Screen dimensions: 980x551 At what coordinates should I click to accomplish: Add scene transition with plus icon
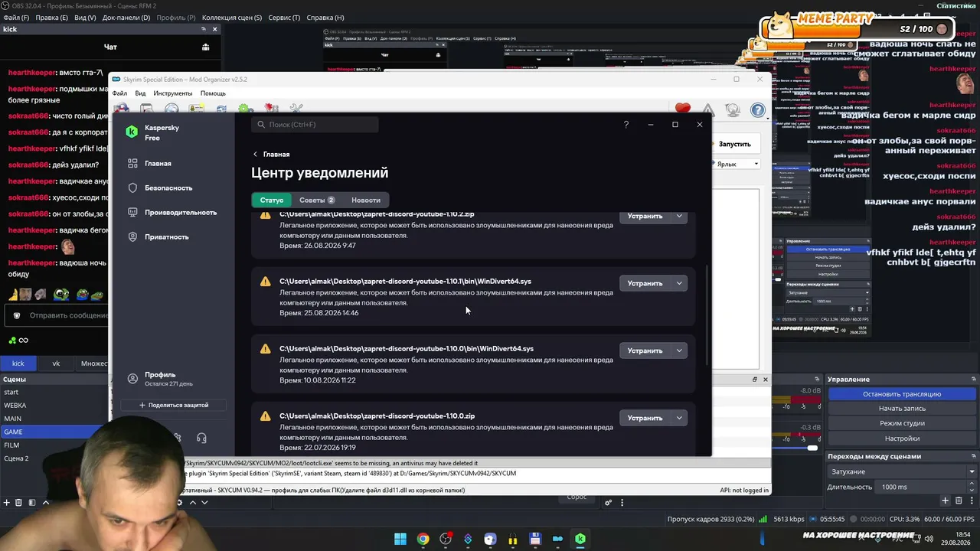coord(945,500)
